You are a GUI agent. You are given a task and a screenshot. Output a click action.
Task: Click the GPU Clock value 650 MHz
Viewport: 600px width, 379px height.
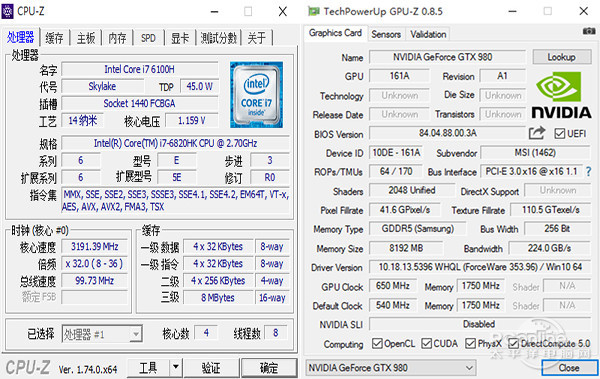click(393, 286)
